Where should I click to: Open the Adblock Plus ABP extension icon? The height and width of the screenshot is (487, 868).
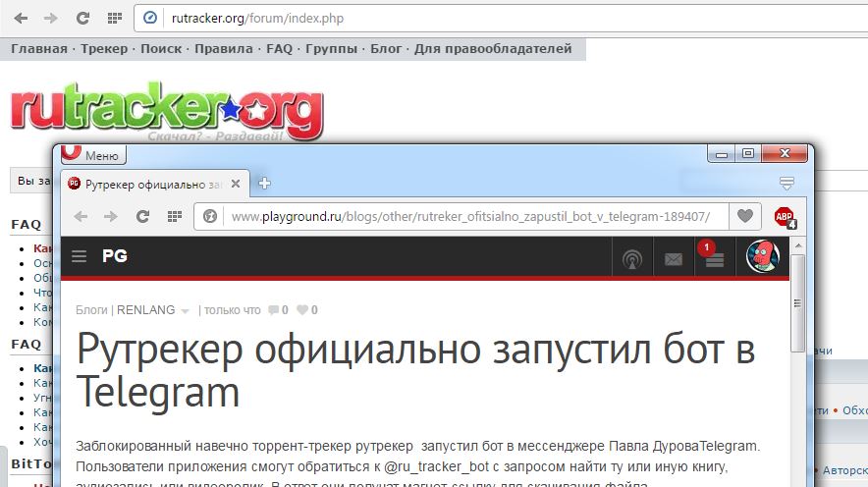click(x=785, y=217)
